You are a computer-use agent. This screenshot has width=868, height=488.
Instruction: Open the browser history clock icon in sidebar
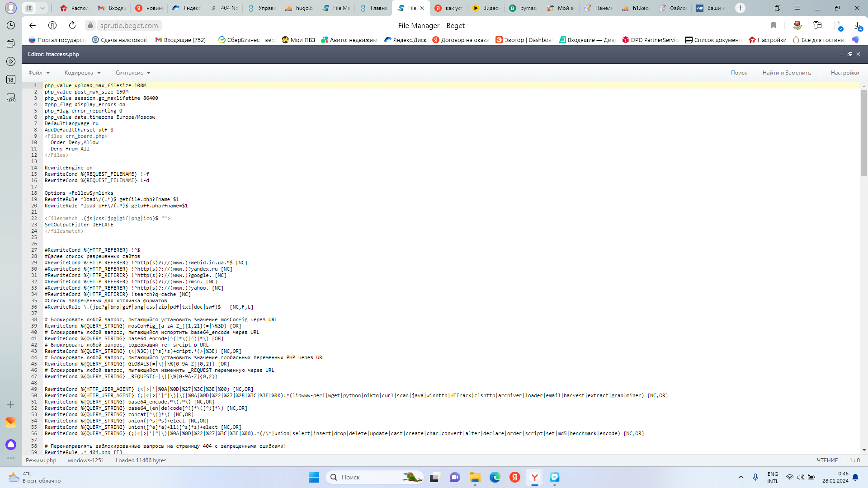(11, 25)
